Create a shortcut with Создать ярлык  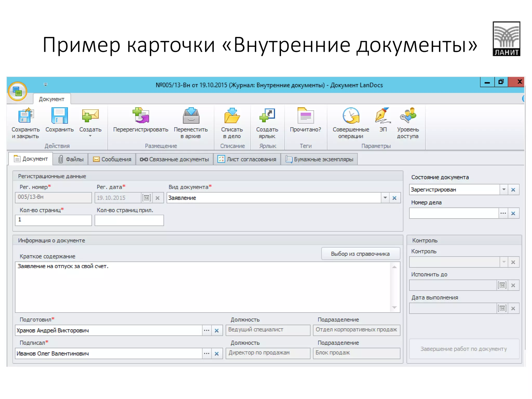pos(267,116)
